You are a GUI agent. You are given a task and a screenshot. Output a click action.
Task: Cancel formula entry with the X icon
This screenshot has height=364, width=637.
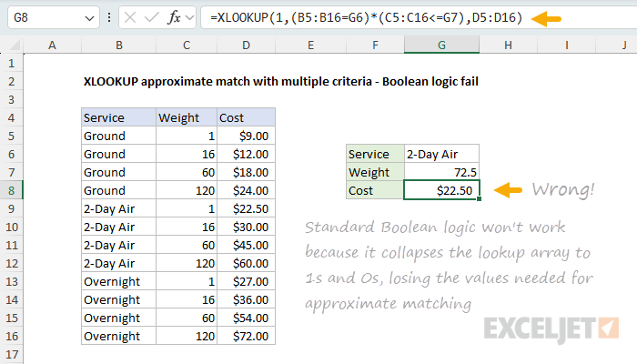pos(130,17)
